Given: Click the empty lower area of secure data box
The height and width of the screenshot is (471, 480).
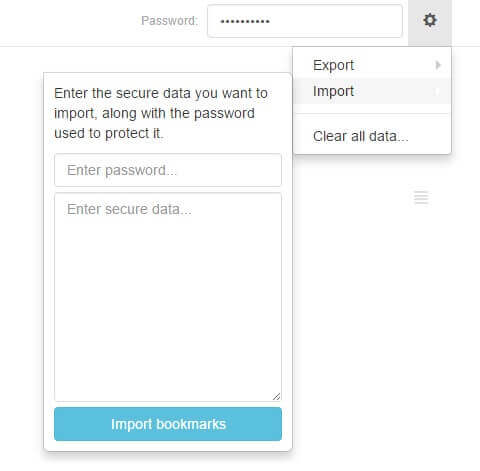Looking at the screenshot, I should (x=168, y=317).
